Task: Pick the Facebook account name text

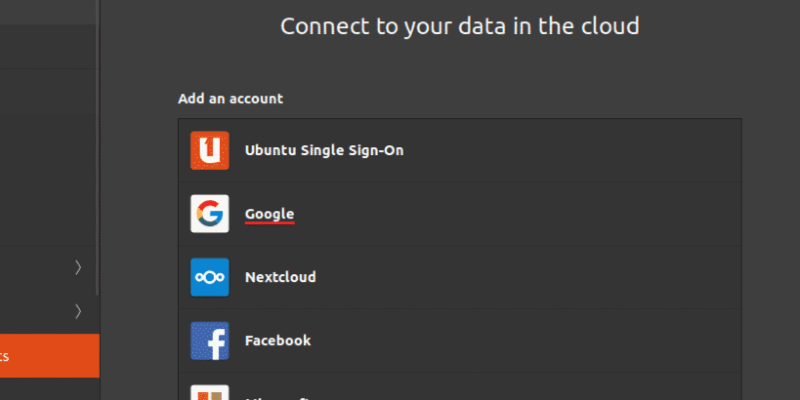Action: (x=278, y=340)
